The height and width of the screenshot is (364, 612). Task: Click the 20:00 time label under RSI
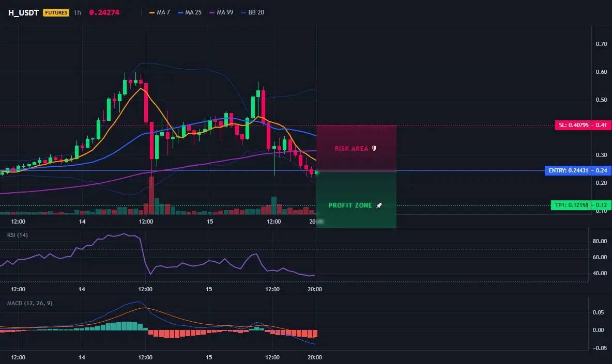click(x=315, y=289)
